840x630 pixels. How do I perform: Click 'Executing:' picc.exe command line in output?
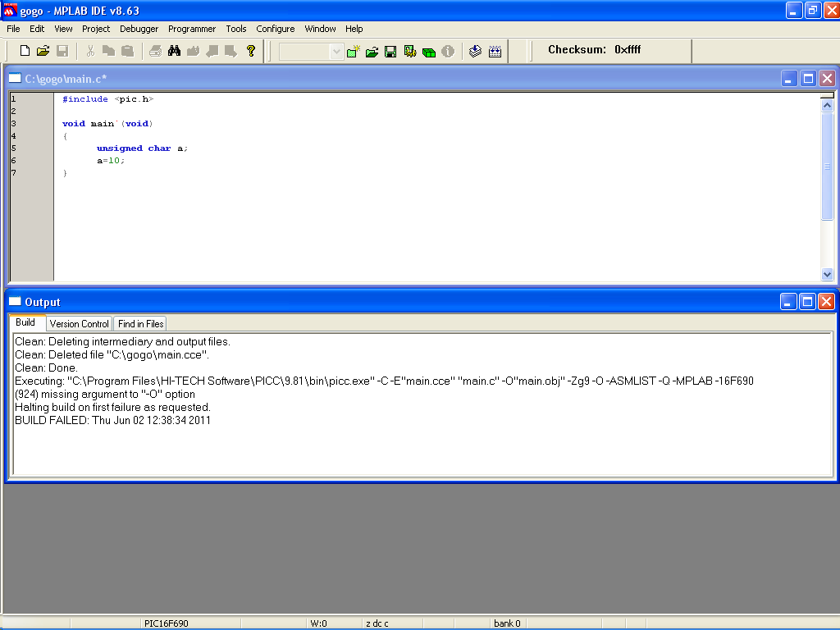pos(384,381)
